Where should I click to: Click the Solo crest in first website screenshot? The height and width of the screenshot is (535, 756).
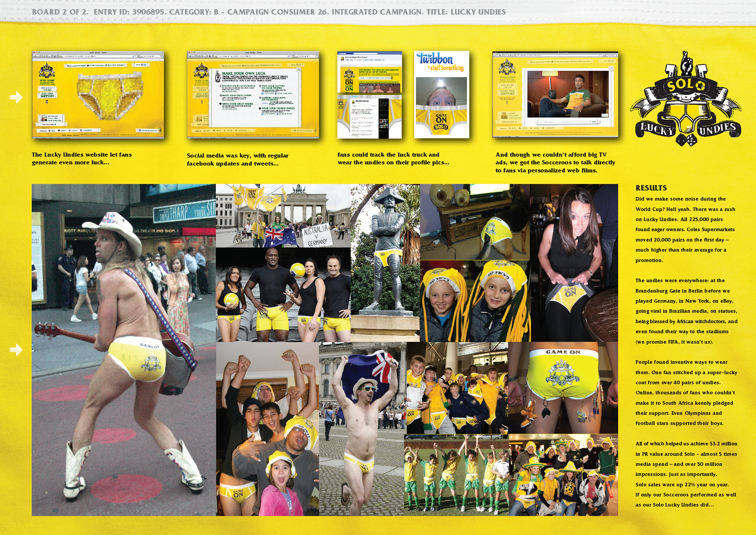47,71
